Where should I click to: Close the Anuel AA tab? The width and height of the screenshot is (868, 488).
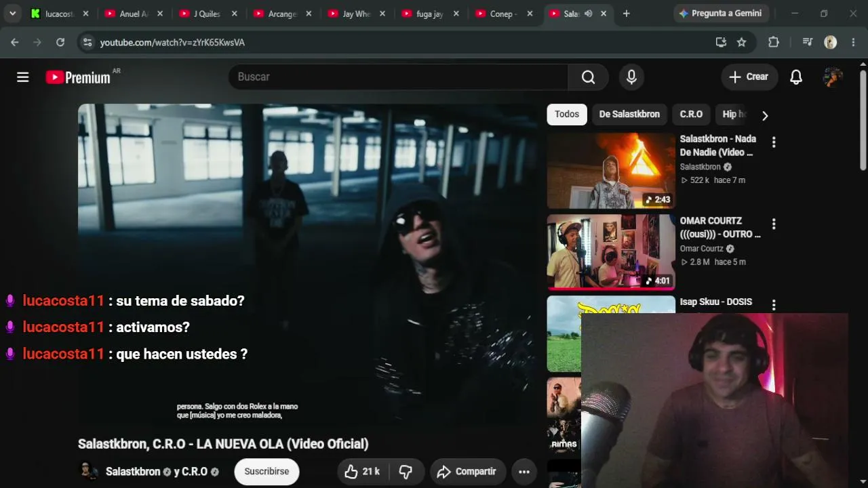click(x=159, y=14)
